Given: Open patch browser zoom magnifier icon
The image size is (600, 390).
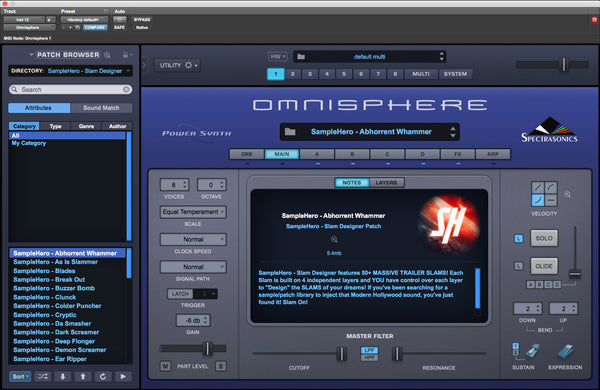Looking at the screenshot, I should click(x=107, y=55).
